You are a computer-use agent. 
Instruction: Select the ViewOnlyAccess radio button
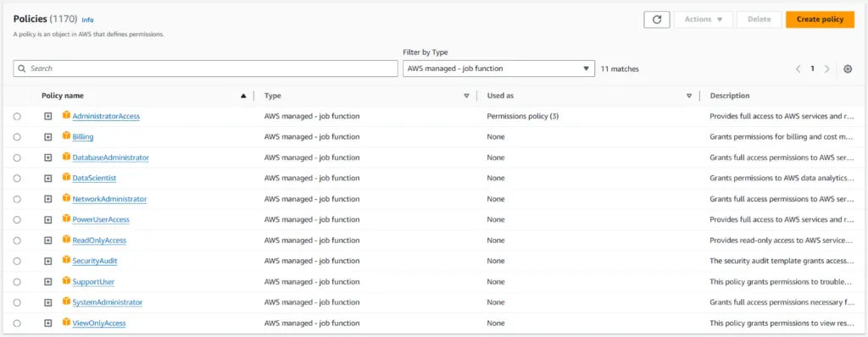click(x=17, y=323)
